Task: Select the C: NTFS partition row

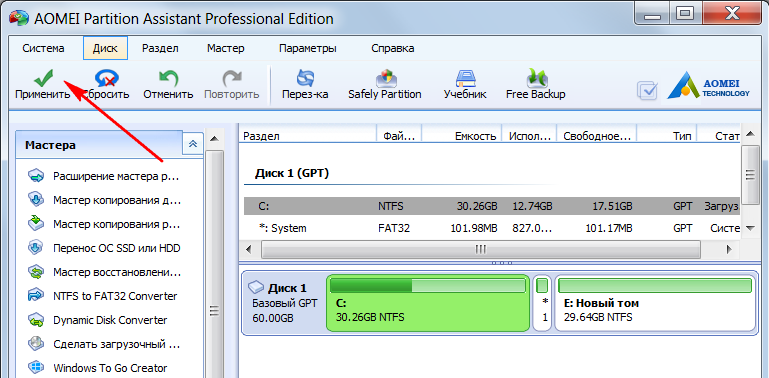Action: (491, 206)
